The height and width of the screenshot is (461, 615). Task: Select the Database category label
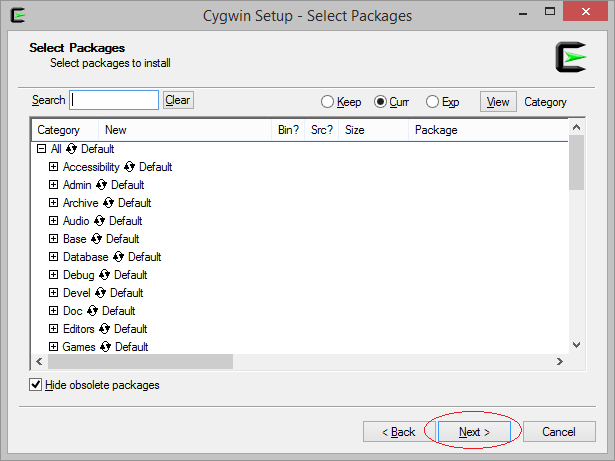coord(86,257)
